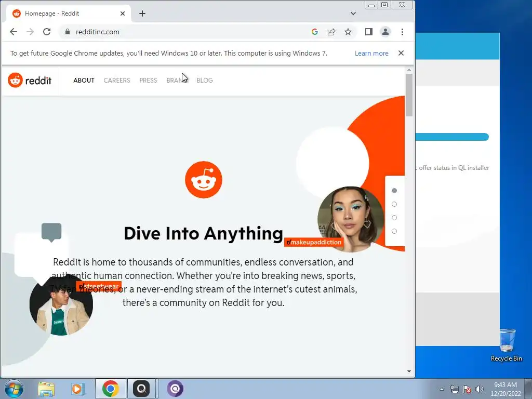Select the Homepage - Reddit tab
The image size is (532, 399).
tap(69, 14)
